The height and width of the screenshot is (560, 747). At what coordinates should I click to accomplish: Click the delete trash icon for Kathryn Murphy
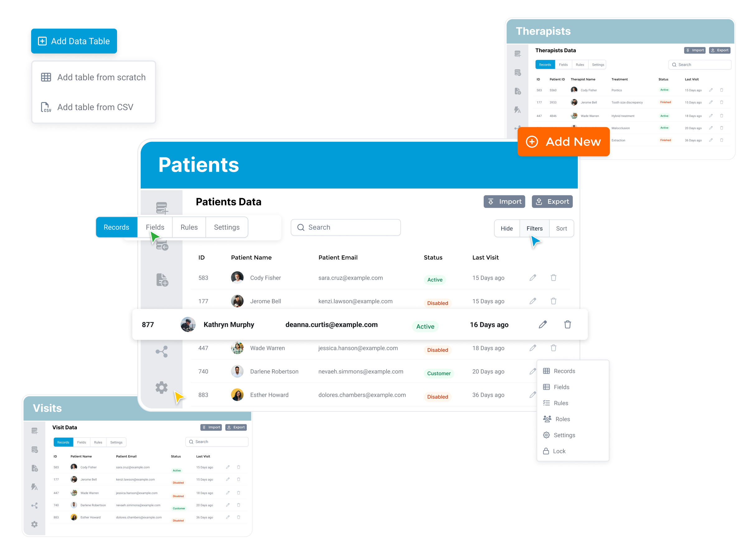pos(567,324)
